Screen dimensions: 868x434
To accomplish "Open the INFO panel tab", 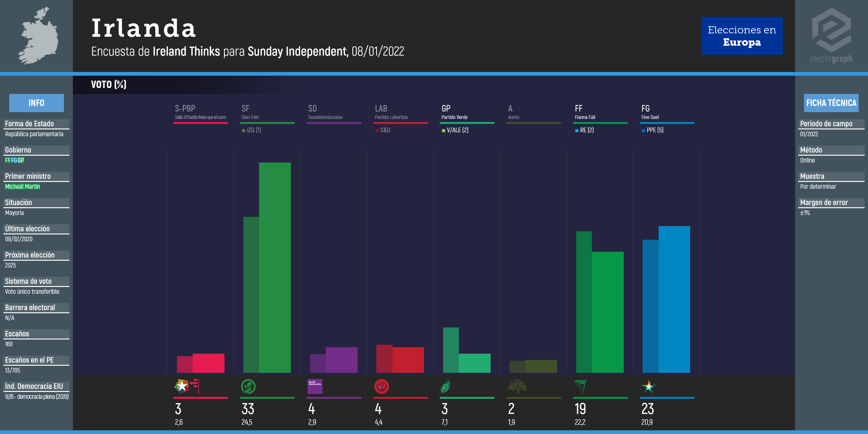I will [36, 103].
